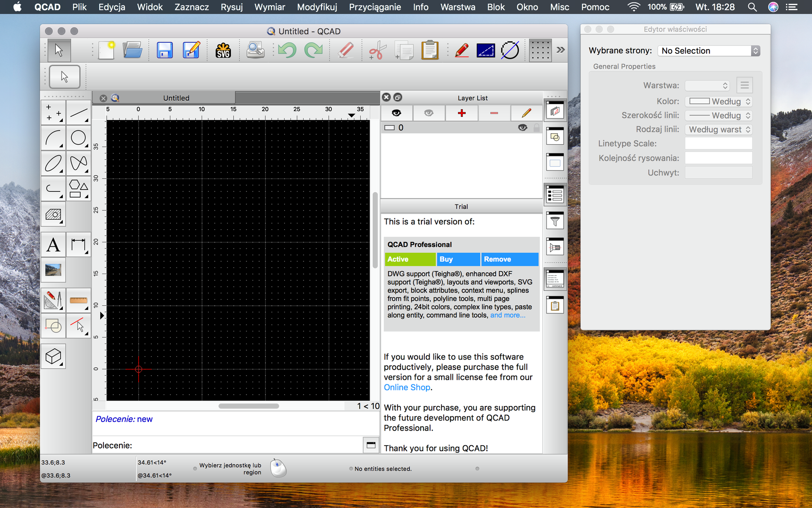Screen dimensions: 812x508
Task: Select the Spline drawing tool
Action: [78, 164]
